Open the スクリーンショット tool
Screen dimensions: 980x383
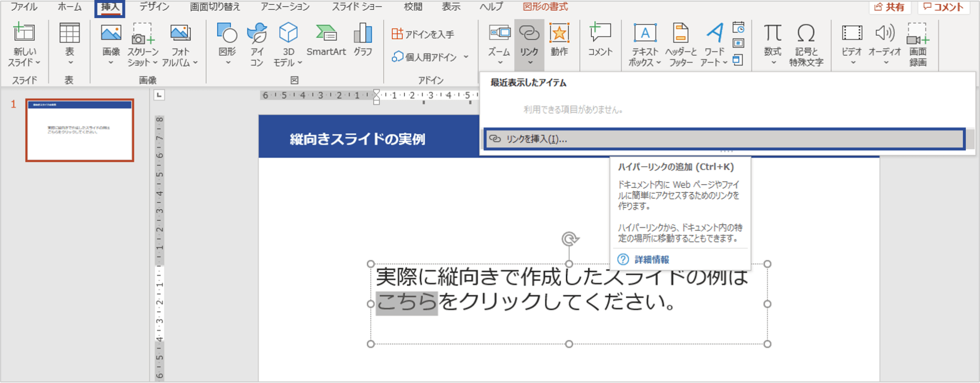pos(143,45)
